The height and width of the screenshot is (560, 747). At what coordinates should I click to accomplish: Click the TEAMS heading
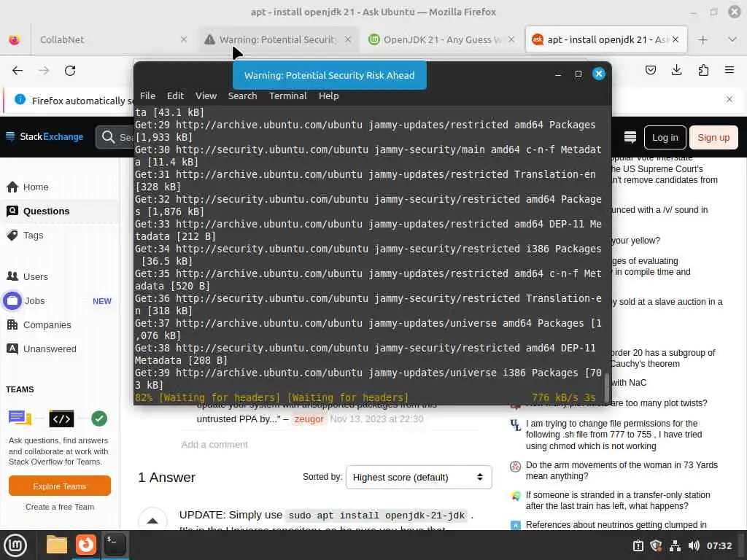20,389
